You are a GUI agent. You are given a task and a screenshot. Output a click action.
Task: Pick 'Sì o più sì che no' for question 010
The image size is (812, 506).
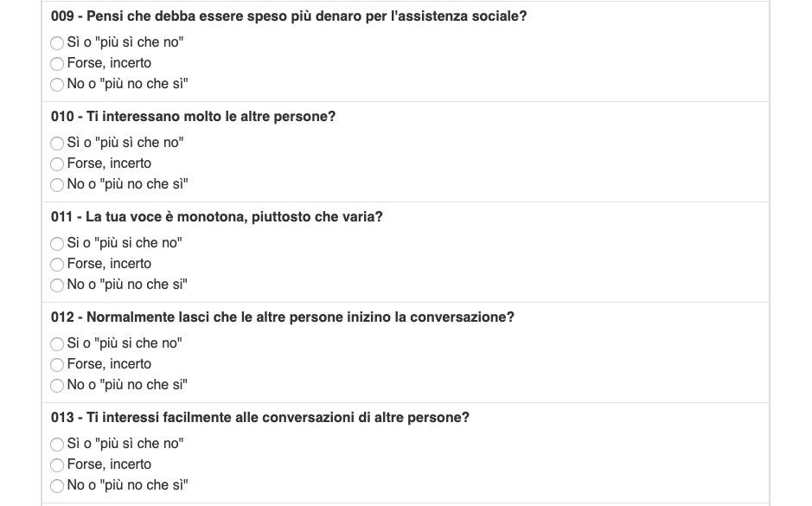pyautogui.click(x=57, y=144)
